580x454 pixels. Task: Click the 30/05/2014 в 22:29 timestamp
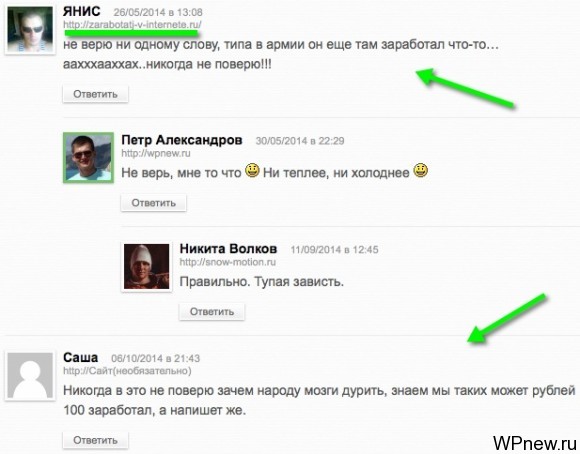click(x=300, y=141)
